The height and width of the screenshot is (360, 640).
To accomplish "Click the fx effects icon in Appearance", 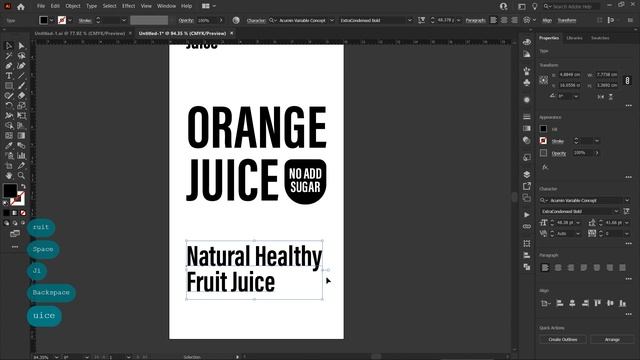I will point(545,167).
